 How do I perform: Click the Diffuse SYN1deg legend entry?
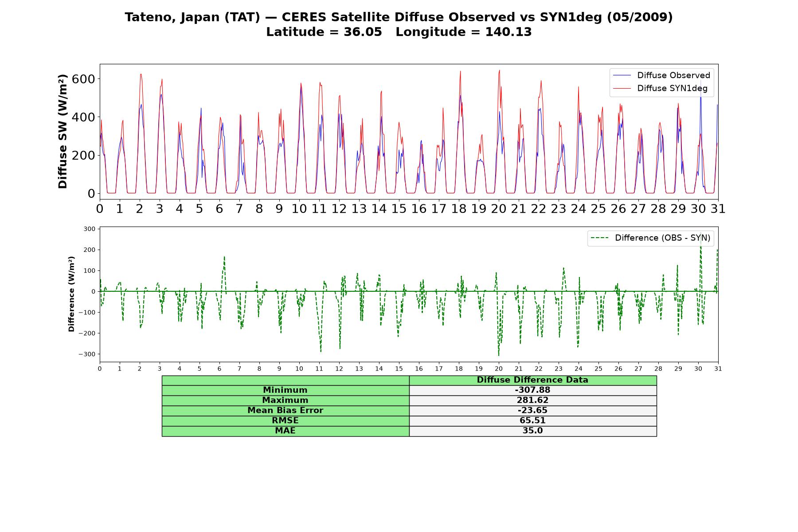660,88
